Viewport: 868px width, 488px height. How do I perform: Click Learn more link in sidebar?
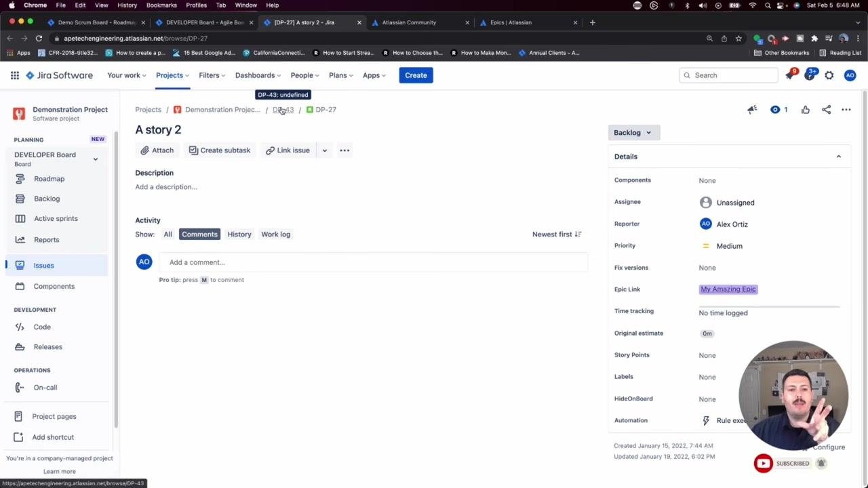point(60,472)
